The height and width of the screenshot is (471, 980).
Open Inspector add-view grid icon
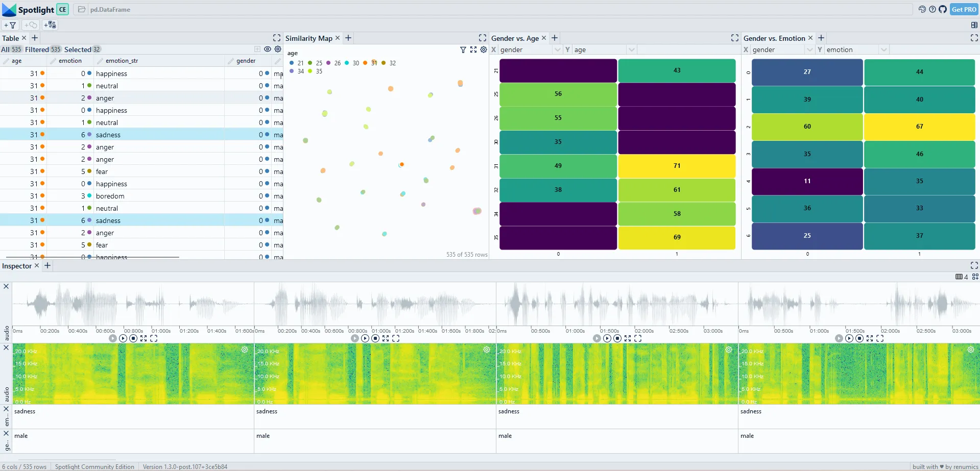point(975,277)
